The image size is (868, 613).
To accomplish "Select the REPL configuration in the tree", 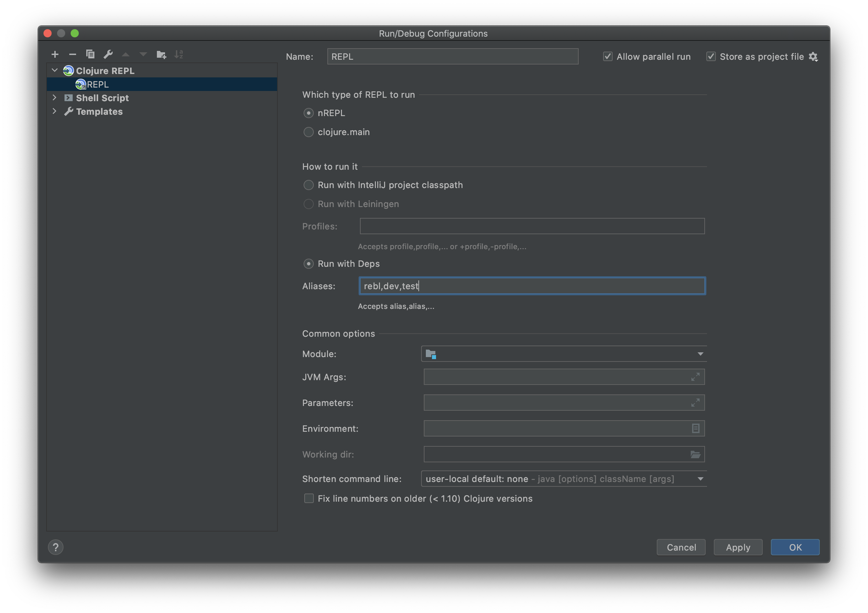I will 98,84.
